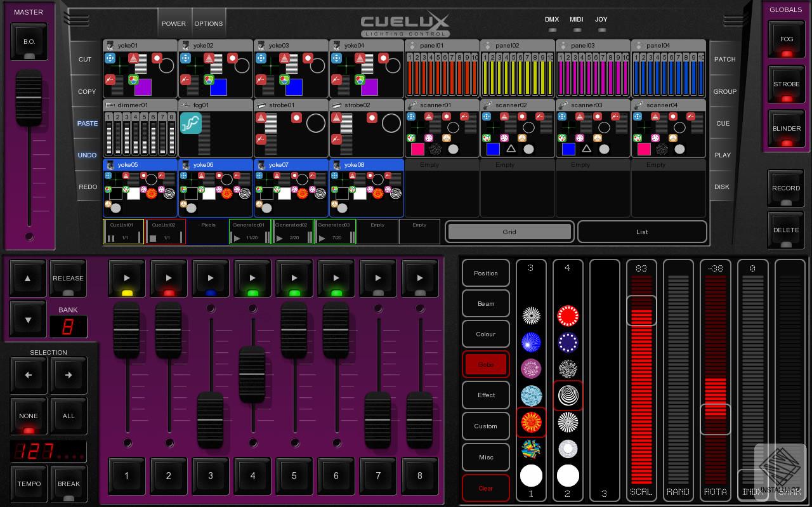Open the Beam attribute tab
812x507 pixels.
point(486,304)
